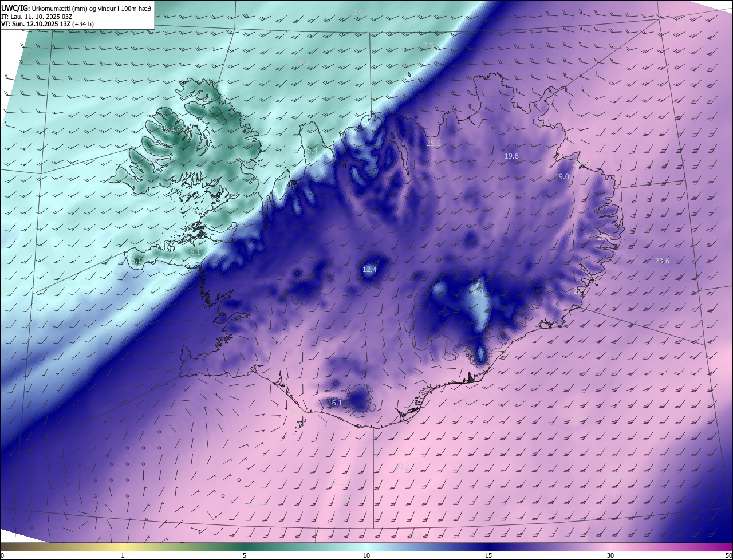The height and width of the screenshot is (560, 733).
Task: Click the 'VT: Sun. 12.10.2025 13Z' line
Action: click(48, 24)
